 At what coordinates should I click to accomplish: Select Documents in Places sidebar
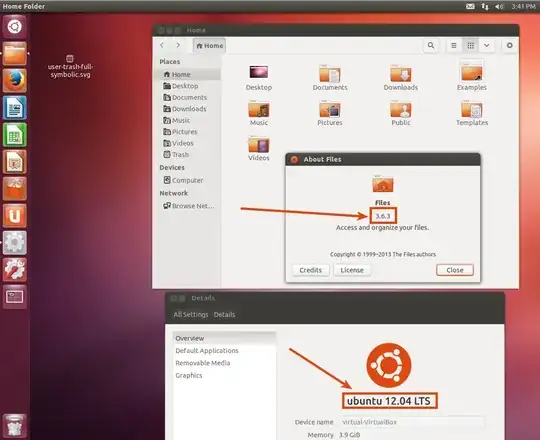pos(188,97)
